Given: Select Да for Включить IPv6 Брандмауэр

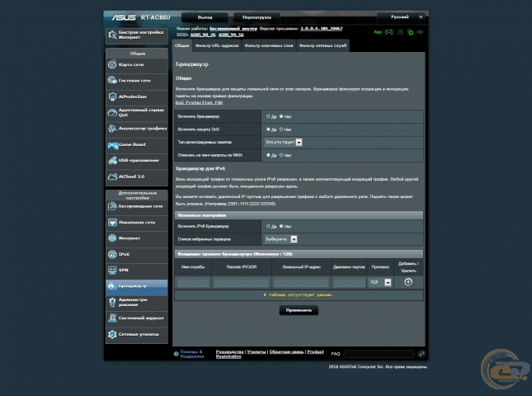Looking at the screenshot, I should [268, 226].
